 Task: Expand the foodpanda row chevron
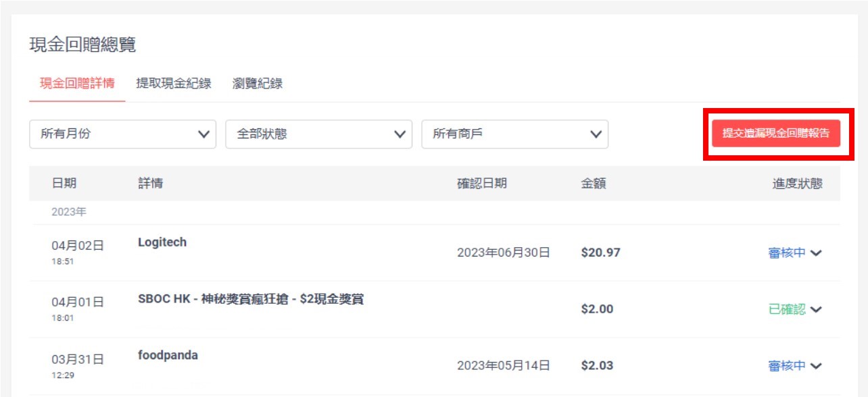tap(816, 366)
